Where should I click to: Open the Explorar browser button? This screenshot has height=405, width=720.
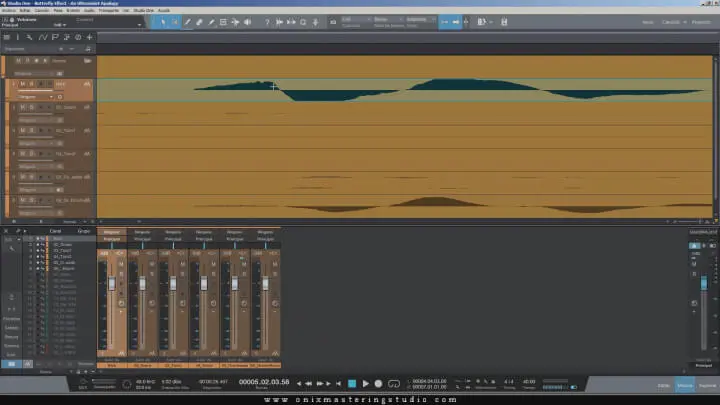point(708,385)
